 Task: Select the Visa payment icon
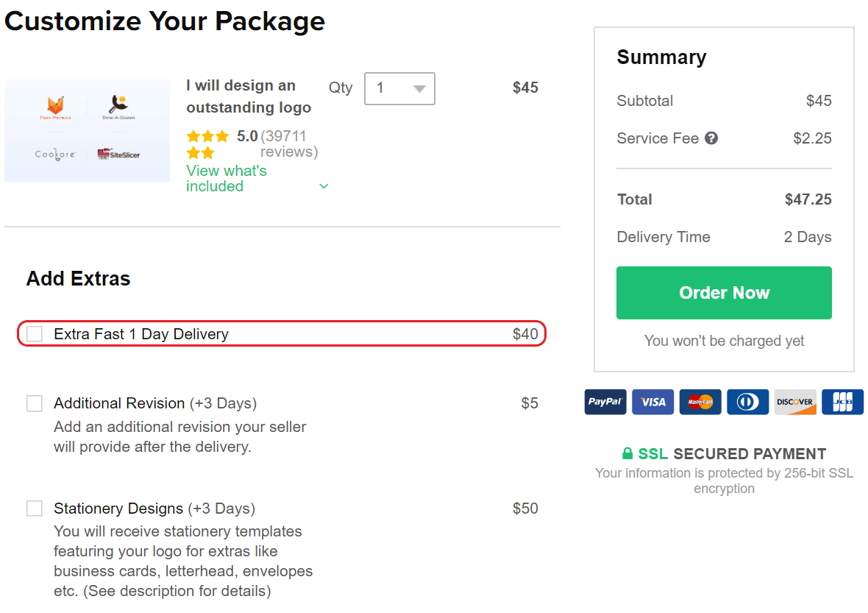(x=652, y=402)
